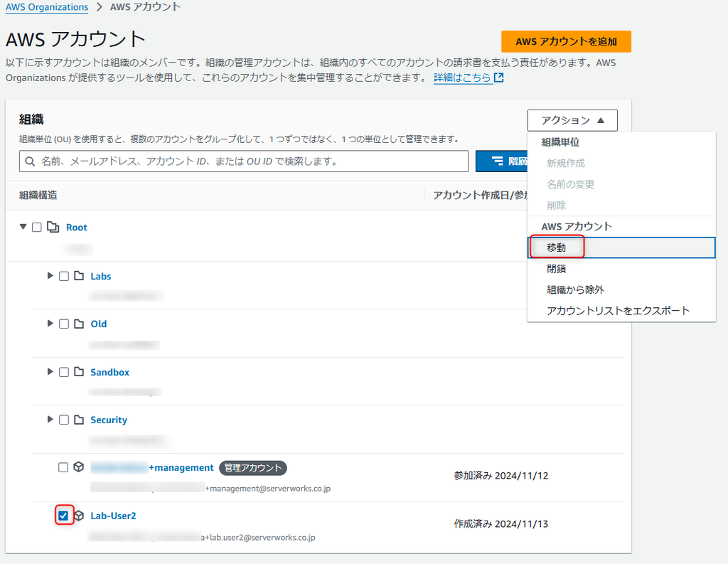This screenshot has height=564, width=728.
Task: Click the Root folder icon
Action: pos(53,227)
